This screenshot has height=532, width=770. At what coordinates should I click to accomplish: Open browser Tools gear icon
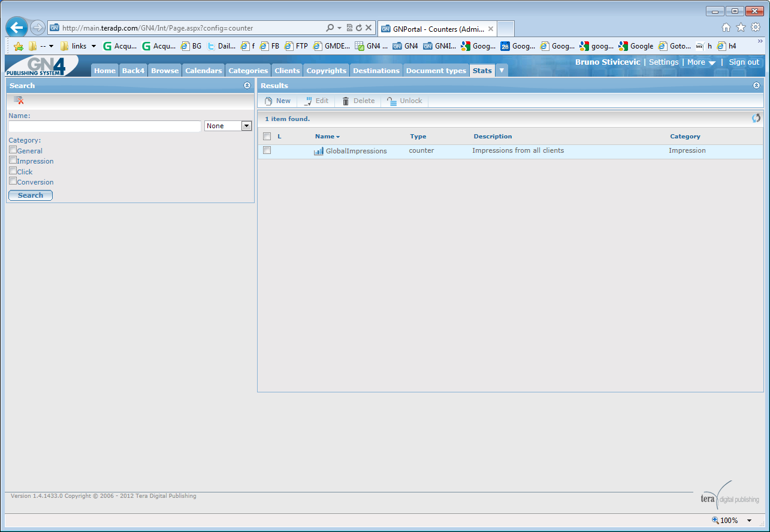(756, 27)
